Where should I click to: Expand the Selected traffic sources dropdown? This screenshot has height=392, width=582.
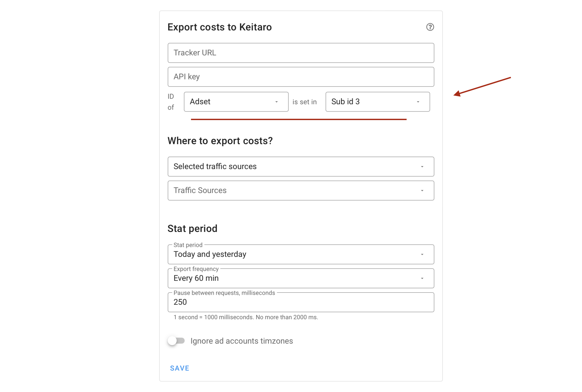click(301, 167)
